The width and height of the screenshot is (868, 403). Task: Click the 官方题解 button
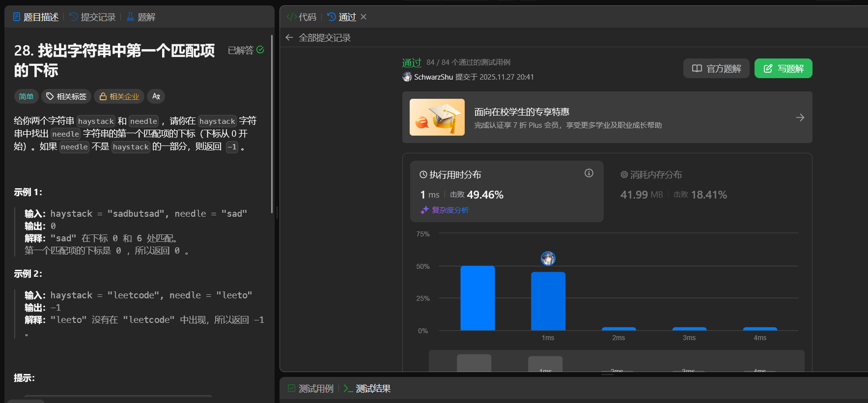click(716, 68)
